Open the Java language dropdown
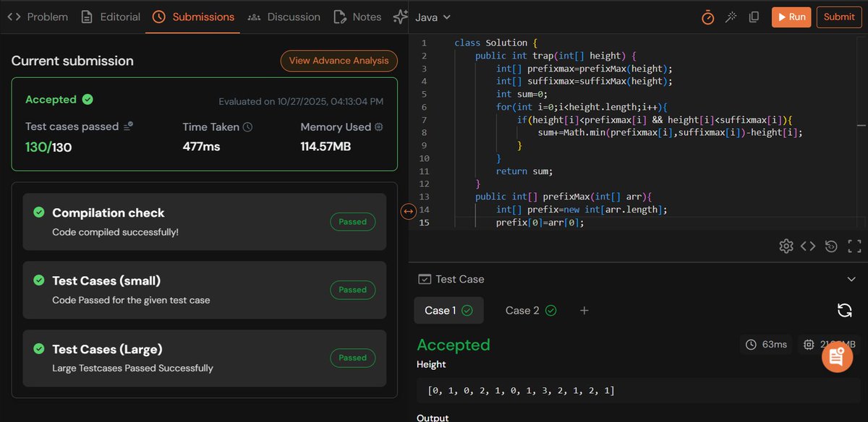 (x=431, y=17)
